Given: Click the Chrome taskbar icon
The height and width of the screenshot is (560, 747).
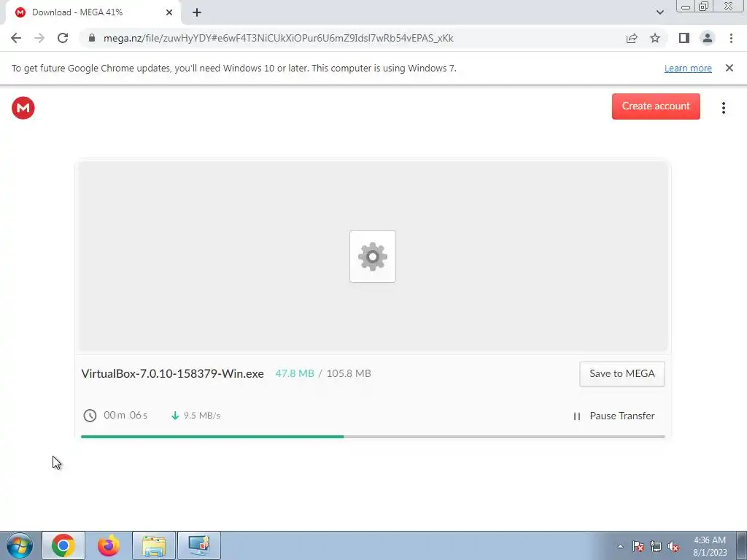Looking at the screenshot, I should pyautogui.click(x=63, y=545).
